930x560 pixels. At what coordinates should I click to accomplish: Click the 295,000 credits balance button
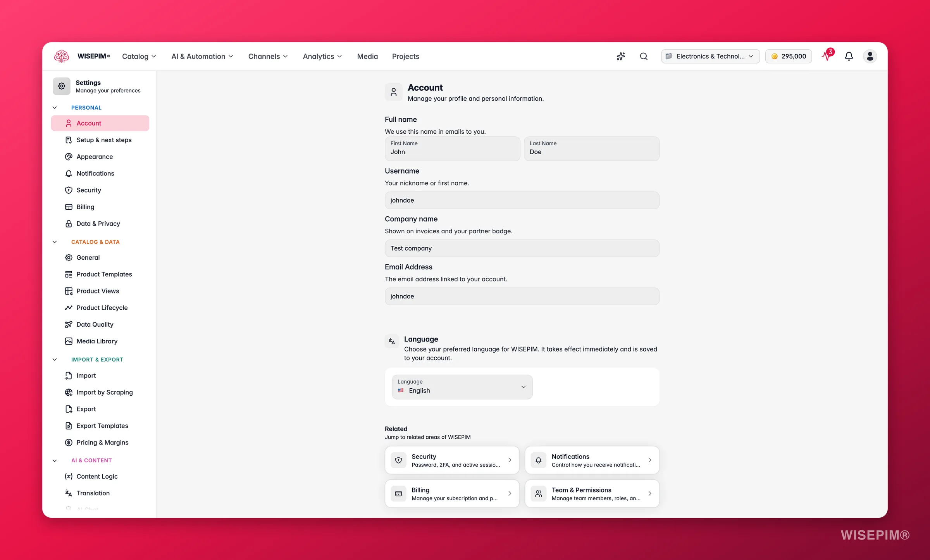(x=789, y=56)
